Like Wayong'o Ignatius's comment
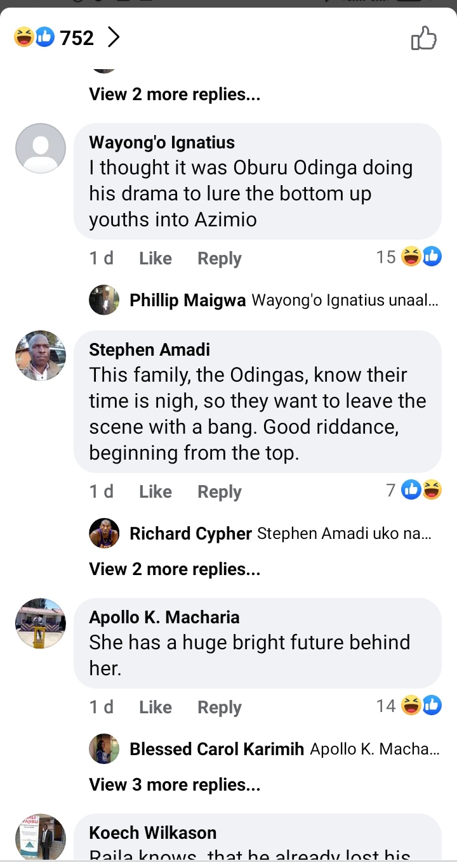This screenshot has height=868, width=457. (156, 258)
